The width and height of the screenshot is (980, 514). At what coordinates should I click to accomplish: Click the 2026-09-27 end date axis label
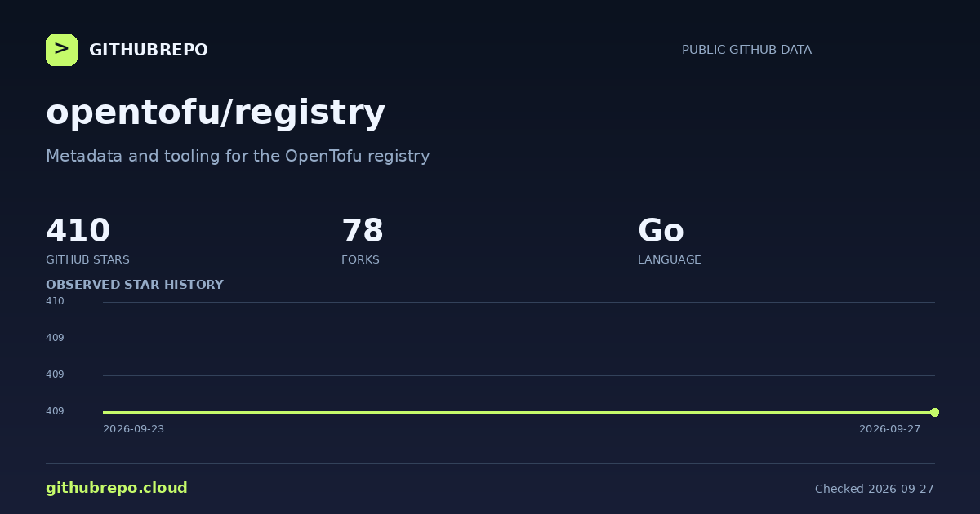(889, 429)
